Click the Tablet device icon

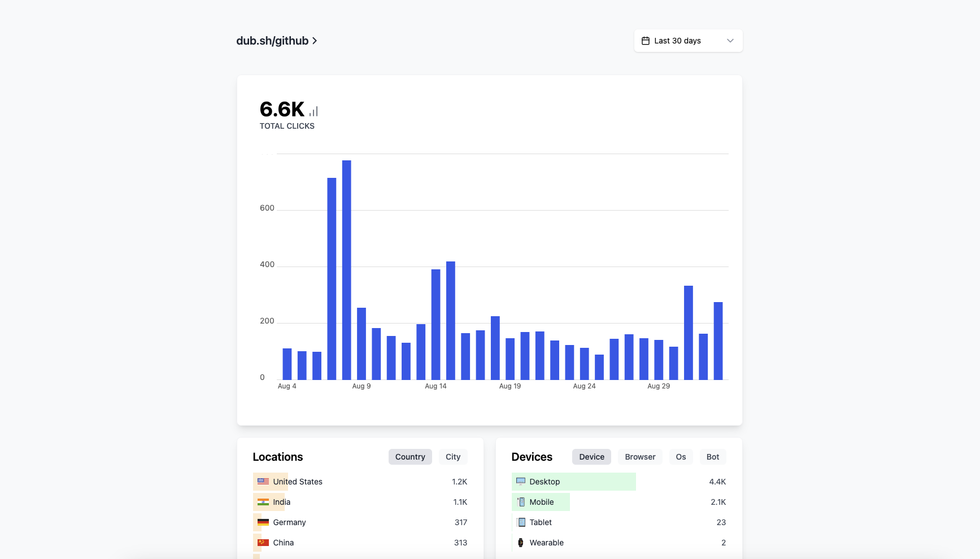click(x=521, y=522)
